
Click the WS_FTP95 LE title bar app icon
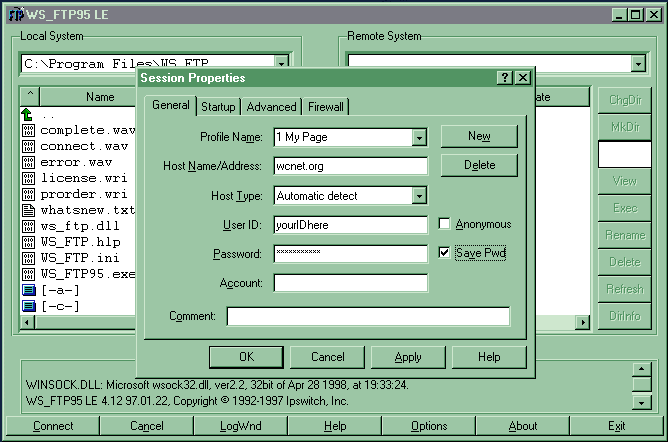[16, 14]
